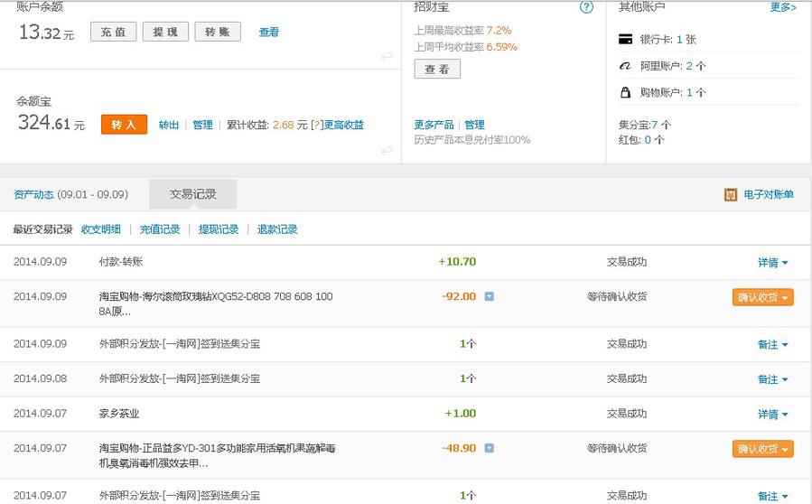Click the 2014.09.08 date cell
The height and width of the screenshot is (504, 812).
pyautogui.click(x=40, y=378)
